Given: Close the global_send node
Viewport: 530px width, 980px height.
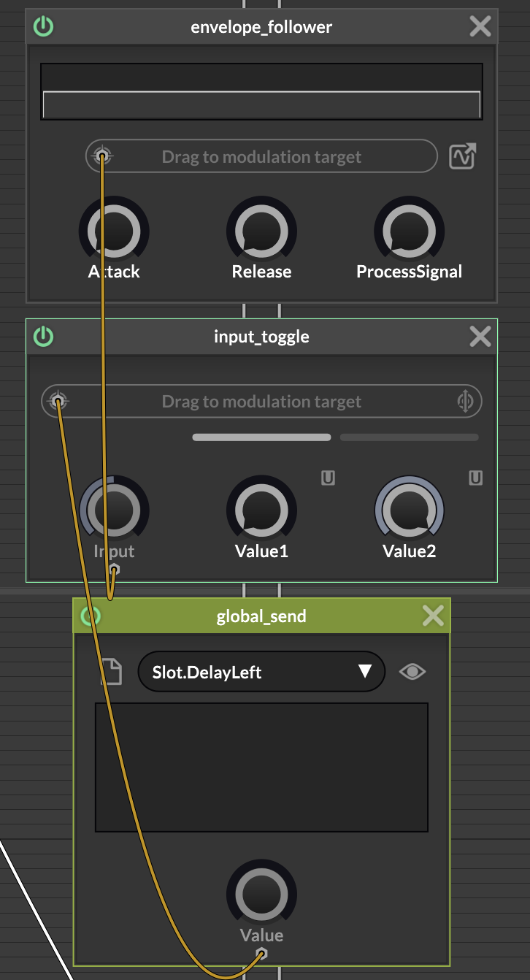Looking at the screenshot, I should (433, 616).
